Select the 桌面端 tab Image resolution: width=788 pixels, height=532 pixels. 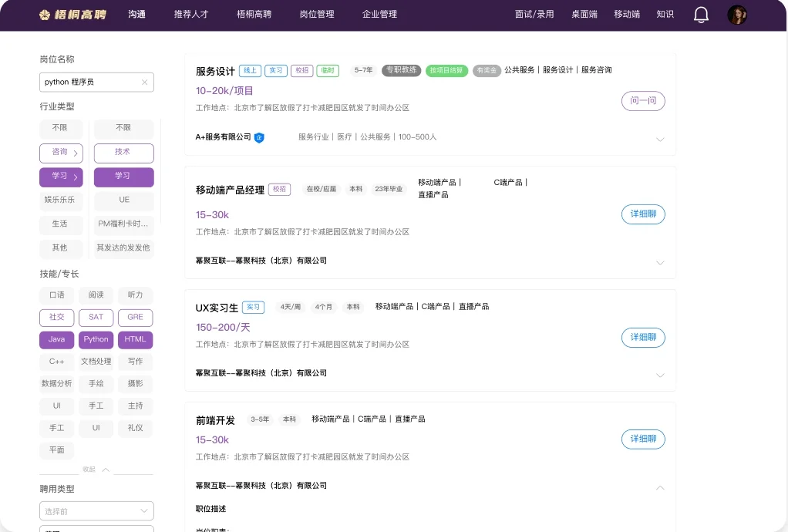click(x=584, y=15)
